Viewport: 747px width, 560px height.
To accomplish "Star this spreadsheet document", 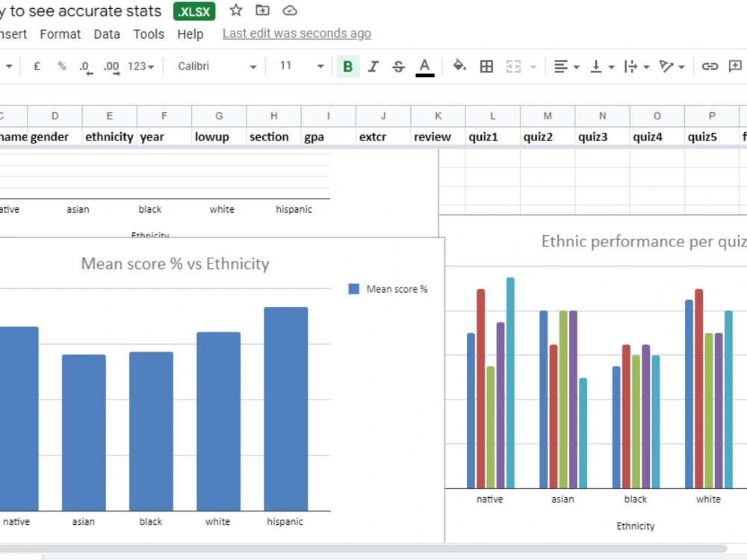I will [x=236, y=10].
